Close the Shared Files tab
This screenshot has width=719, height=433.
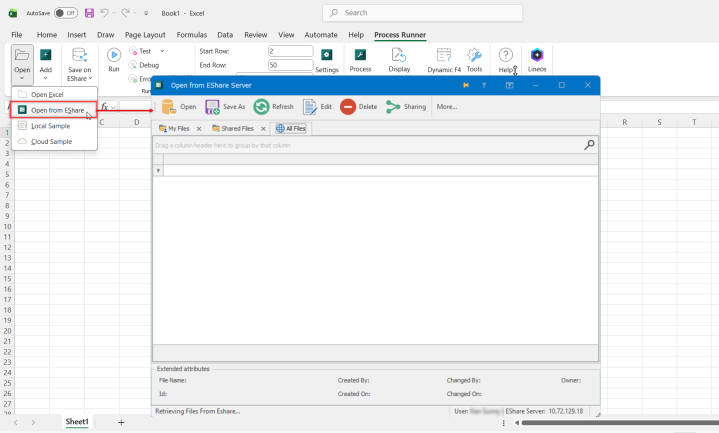(263, 129)
